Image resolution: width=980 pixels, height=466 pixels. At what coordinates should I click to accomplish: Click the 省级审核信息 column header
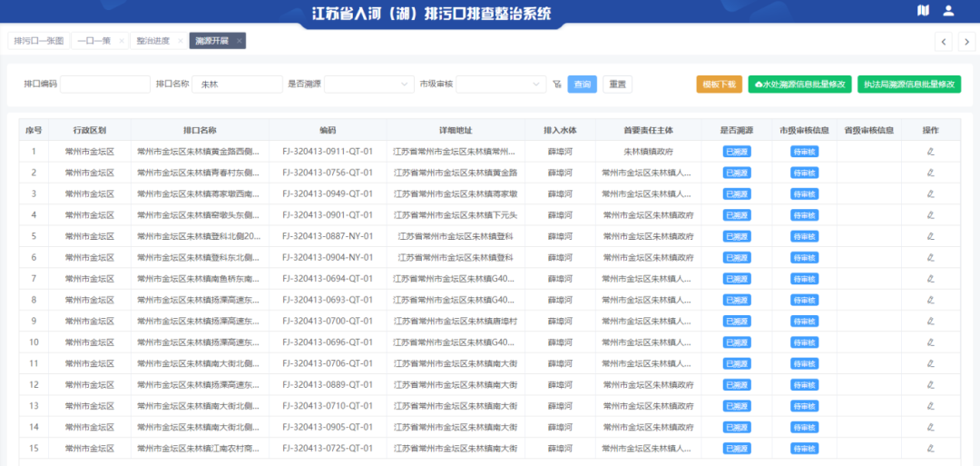(x=868, y=130)
